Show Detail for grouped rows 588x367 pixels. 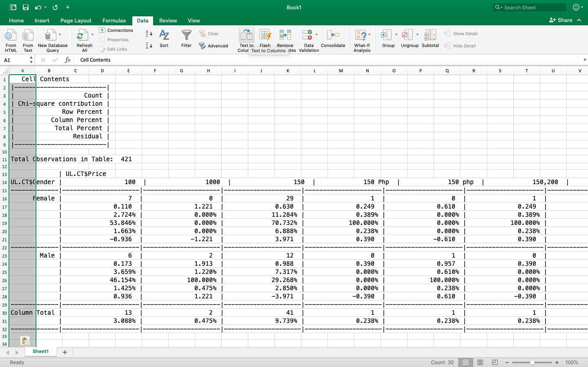point(461,33)
